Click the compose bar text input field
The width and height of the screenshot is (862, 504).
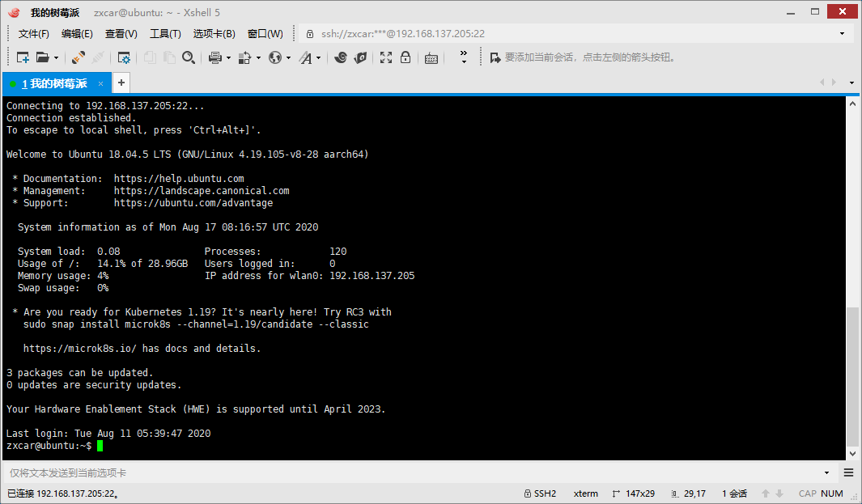[413, 472]
